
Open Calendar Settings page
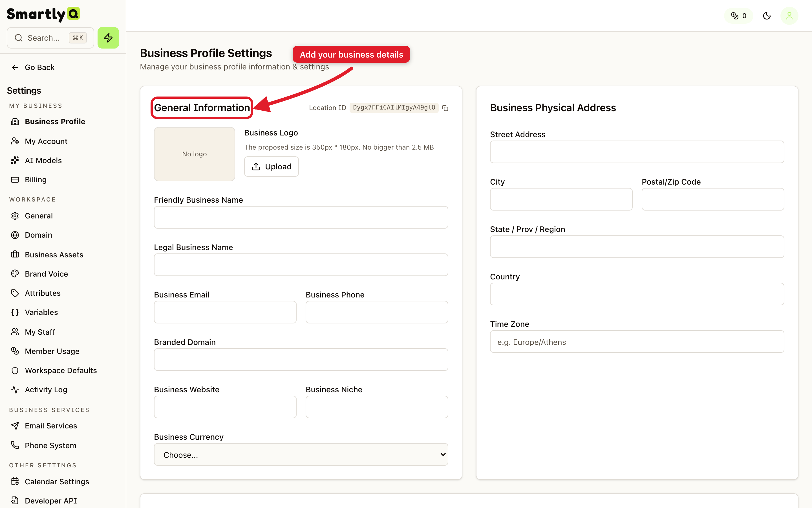click(57, 481)
